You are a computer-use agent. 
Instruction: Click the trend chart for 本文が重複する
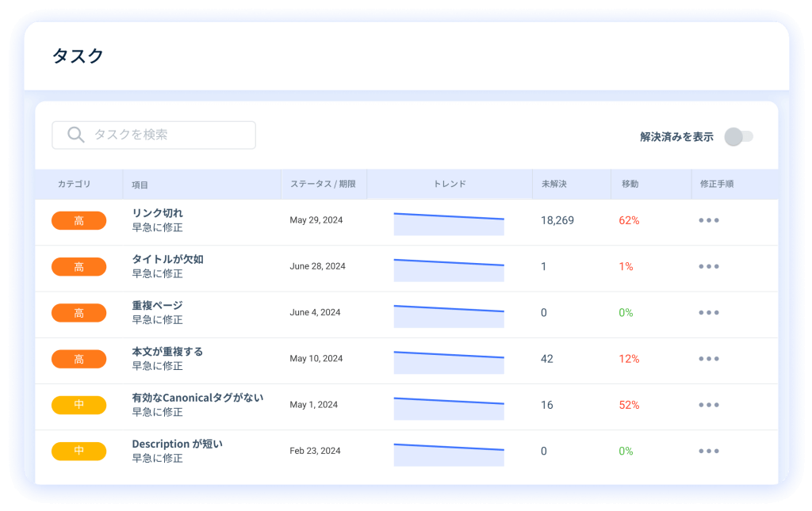tap(449, 362)
